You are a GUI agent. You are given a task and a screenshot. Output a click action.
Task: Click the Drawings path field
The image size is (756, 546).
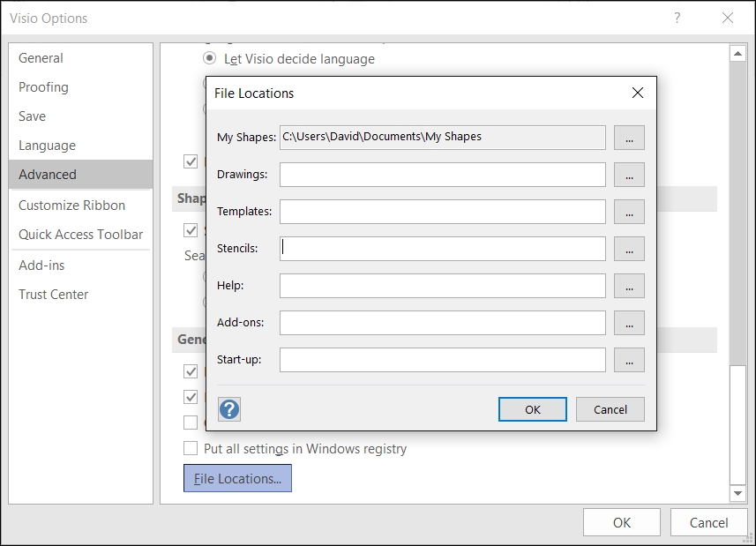(443, 175)
